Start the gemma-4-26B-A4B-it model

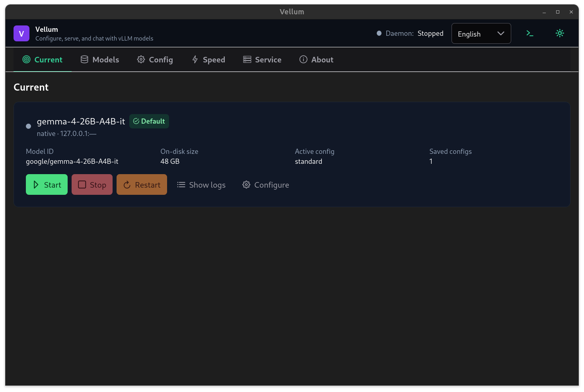[47, 184]
